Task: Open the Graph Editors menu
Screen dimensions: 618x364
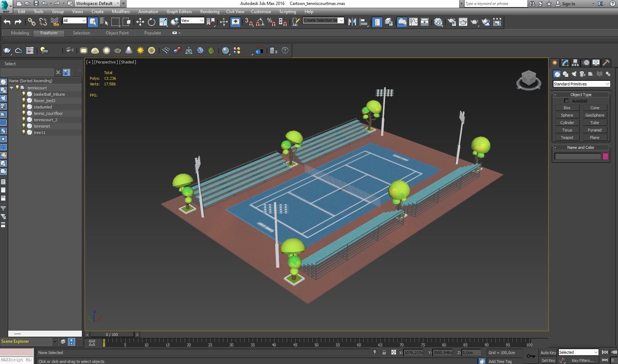Action: coord(179,11)
